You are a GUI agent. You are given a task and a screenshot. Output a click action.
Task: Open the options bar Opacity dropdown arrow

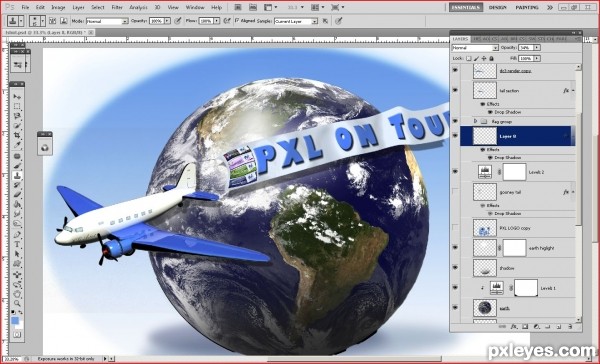[x=167, y=21]
